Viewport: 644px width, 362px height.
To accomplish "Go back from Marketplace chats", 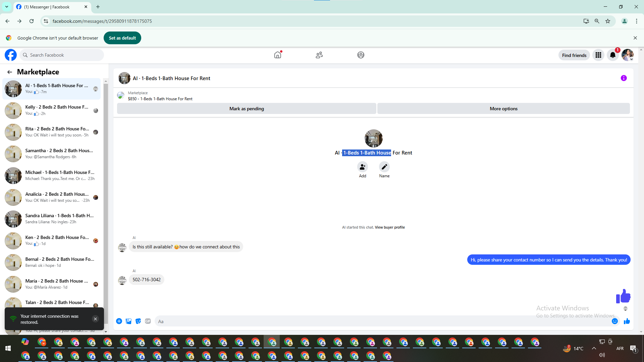I will click(9, 72).
